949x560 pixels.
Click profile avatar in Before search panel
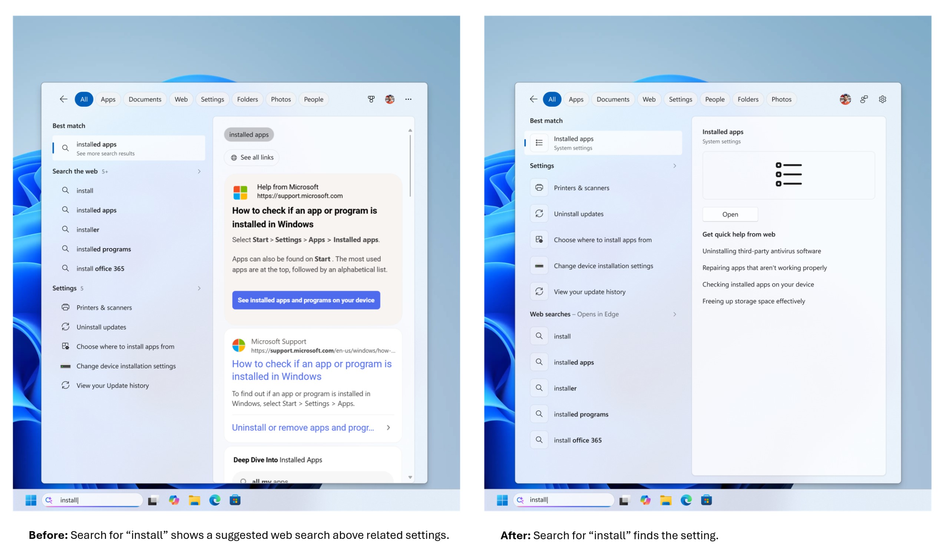390,99
